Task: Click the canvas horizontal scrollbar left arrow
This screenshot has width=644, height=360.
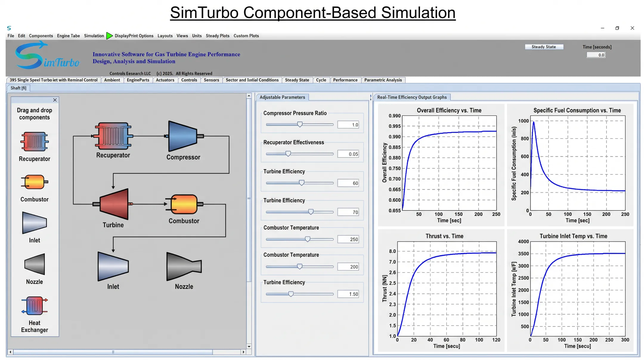Action: pos(10,352)
